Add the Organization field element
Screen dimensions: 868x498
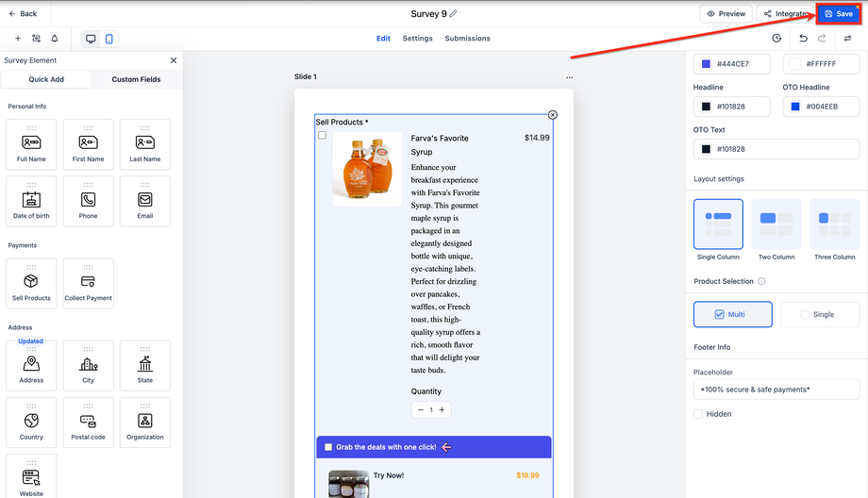pyautogui.click(x=145, y=423)
